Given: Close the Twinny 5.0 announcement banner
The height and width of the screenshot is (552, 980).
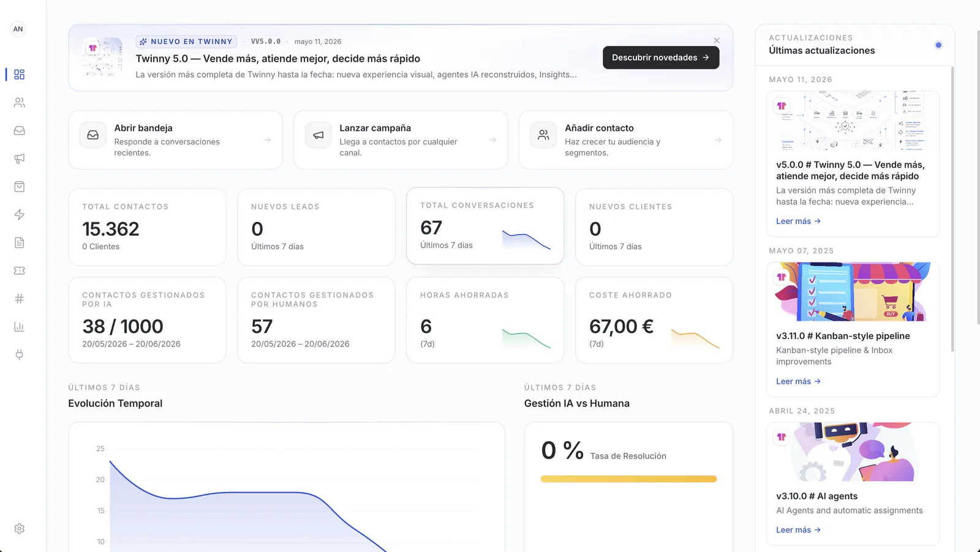Looking at the screenshot, I should click(717, 40).
